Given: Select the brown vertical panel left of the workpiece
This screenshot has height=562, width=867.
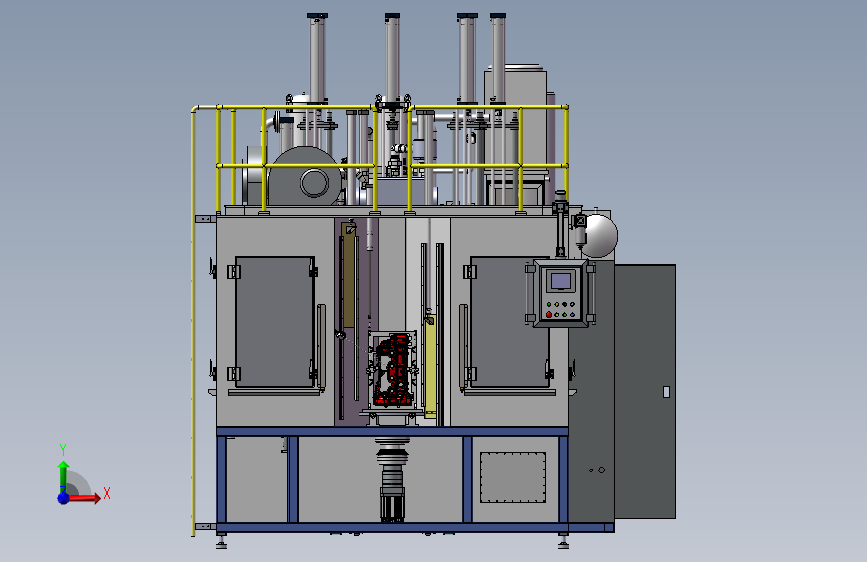Looking at the screenshot, I should [x=348, y=275].
